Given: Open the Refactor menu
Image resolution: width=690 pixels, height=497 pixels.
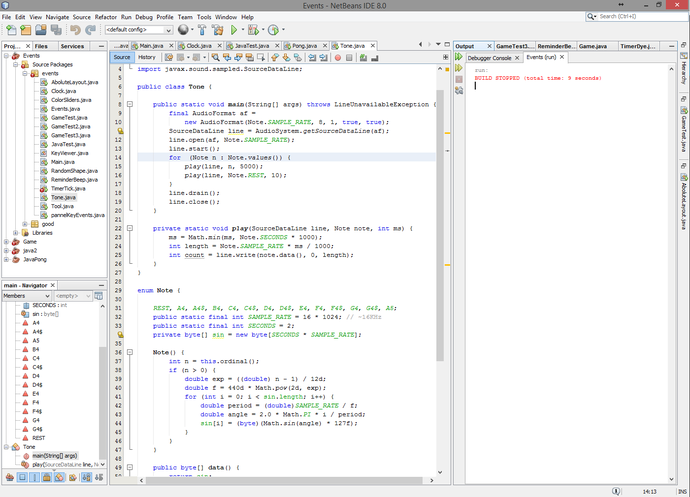Looking at the screenshot, I should [105, 17].
